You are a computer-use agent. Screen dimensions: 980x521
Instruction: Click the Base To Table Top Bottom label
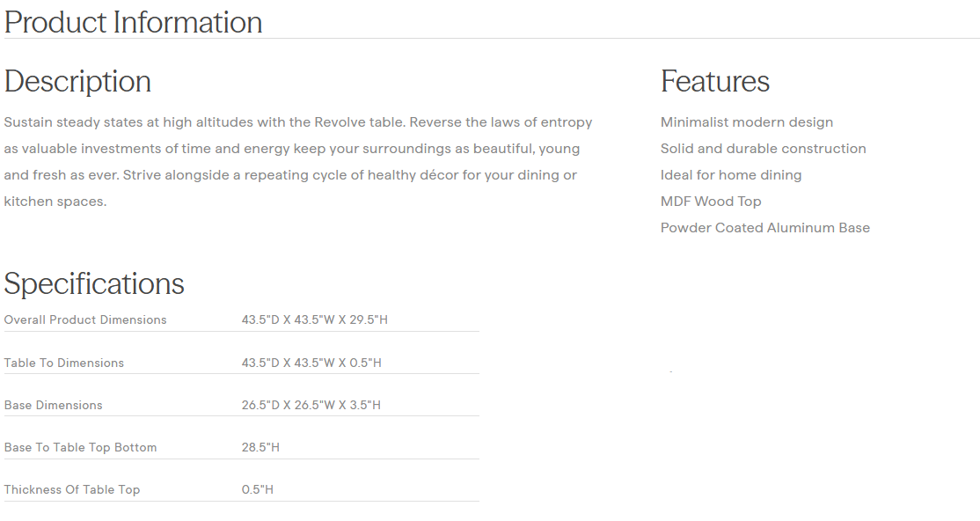point(80,447)
